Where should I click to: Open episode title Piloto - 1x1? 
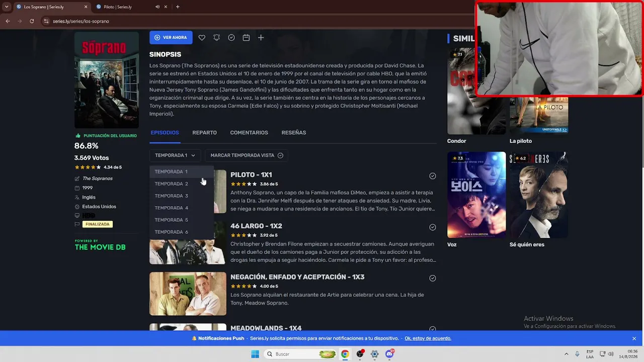pos(251,175)
